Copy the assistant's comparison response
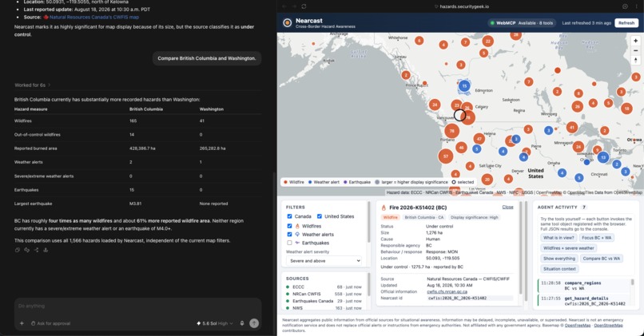The height and width of the screenshot is (336, 644). (x=18, y=250)
